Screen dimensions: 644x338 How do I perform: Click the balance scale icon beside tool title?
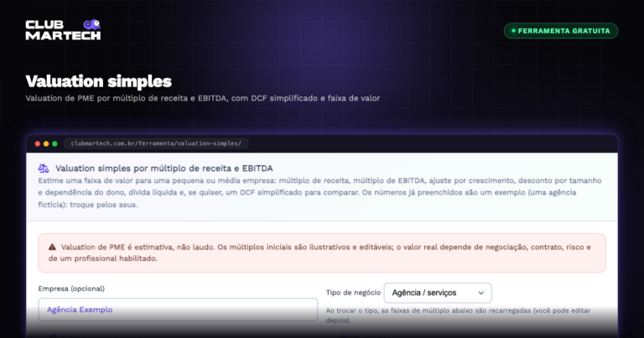44,168
